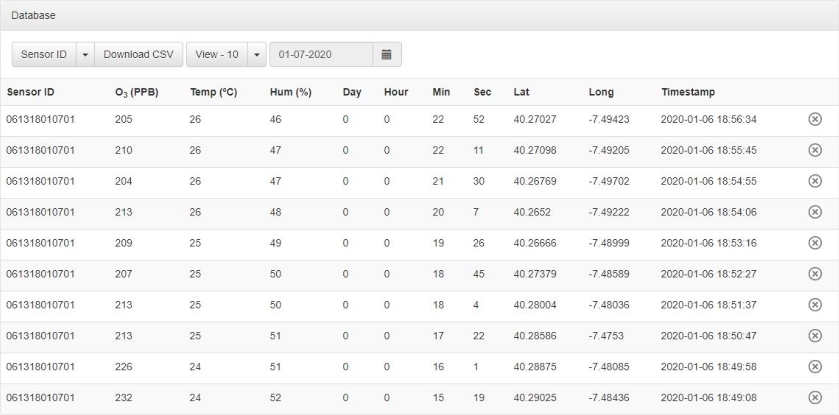The width and height of the screenshot is (839, 415).
Task: Click the date field showing 01-07-2020
Action: coord(320,54)
